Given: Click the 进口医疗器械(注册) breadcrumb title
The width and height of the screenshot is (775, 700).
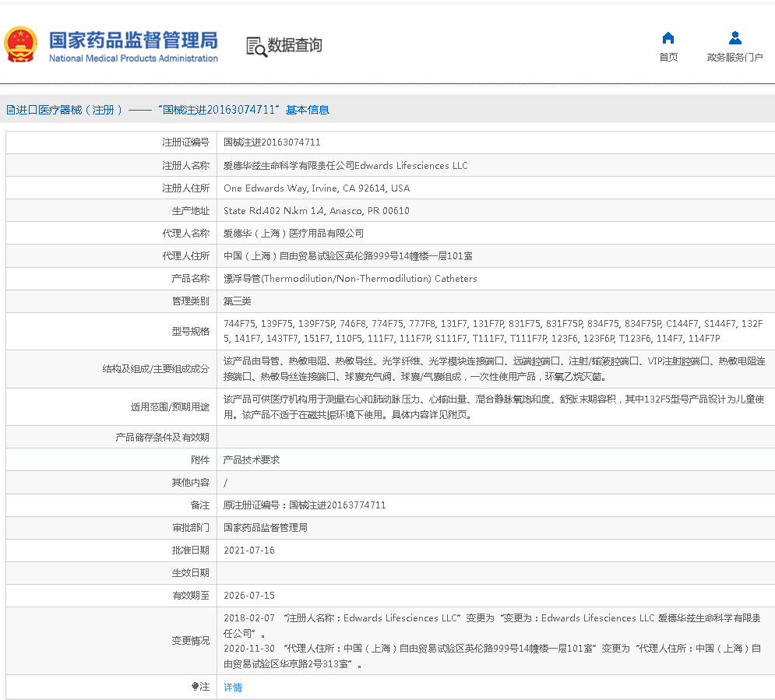Looking at the screenshot, I should (69, 110).
